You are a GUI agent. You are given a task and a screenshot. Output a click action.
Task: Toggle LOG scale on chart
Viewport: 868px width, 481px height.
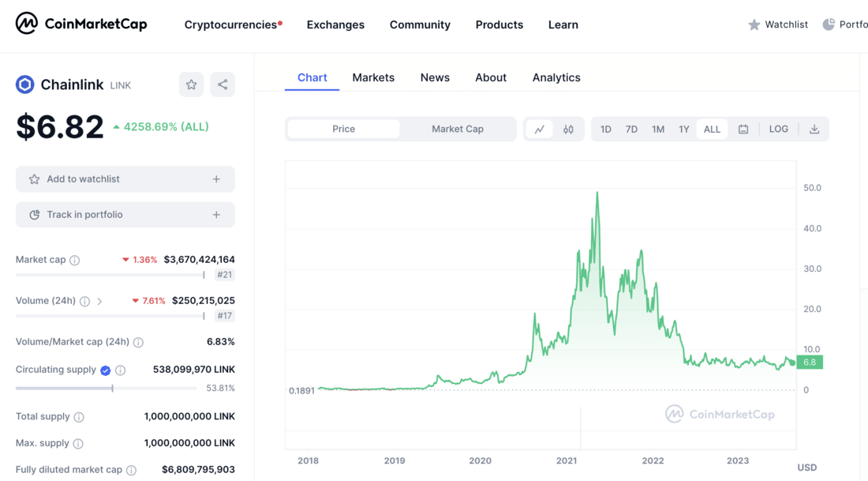(778, 129)
